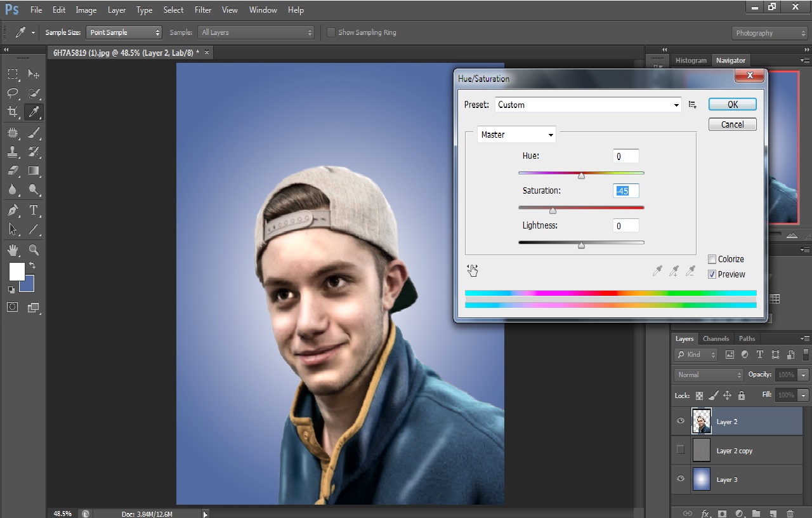Select the Clone Stamp tool
The height and width of the screenshot is (518, 812).
point(13,152)
